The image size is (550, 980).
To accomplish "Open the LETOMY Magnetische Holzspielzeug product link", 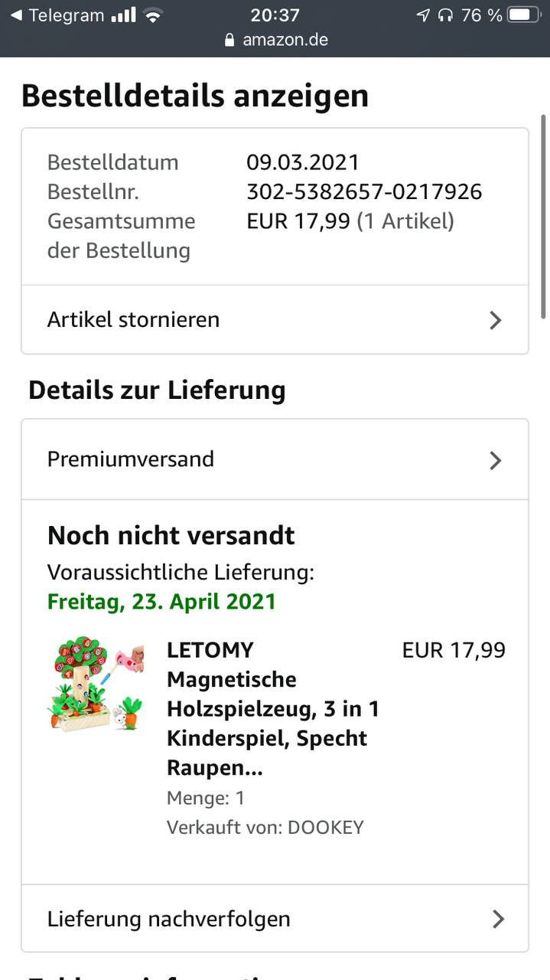I will pos(273,708).
